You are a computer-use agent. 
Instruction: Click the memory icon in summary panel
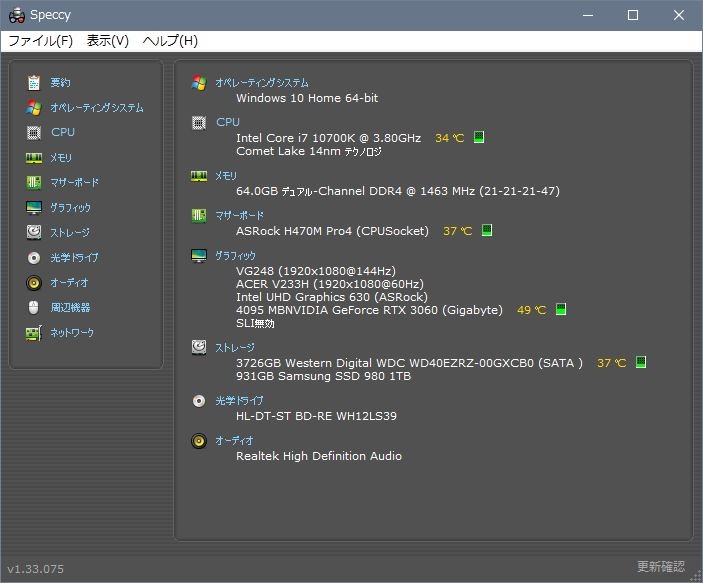(x=199, y=176)
